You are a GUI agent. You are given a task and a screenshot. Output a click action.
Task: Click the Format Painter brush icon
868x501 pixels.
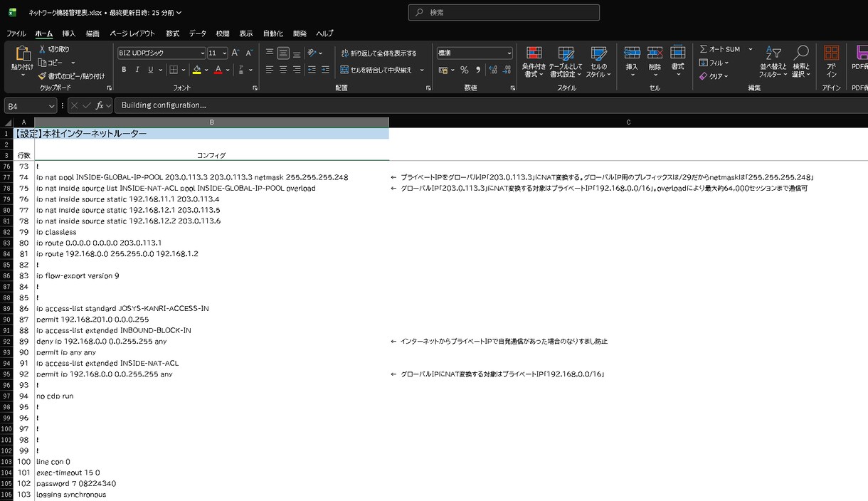click(x=43, y=76)
